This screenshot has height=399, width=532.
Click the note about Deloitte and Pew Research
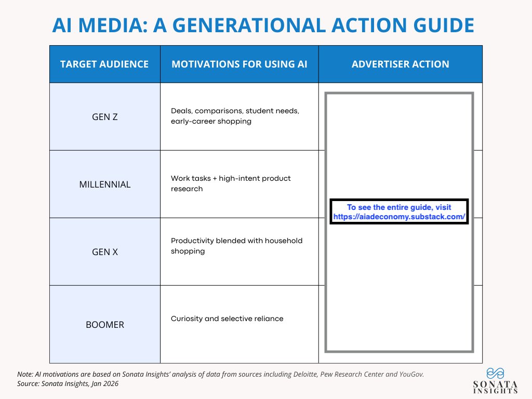point(220,374)
